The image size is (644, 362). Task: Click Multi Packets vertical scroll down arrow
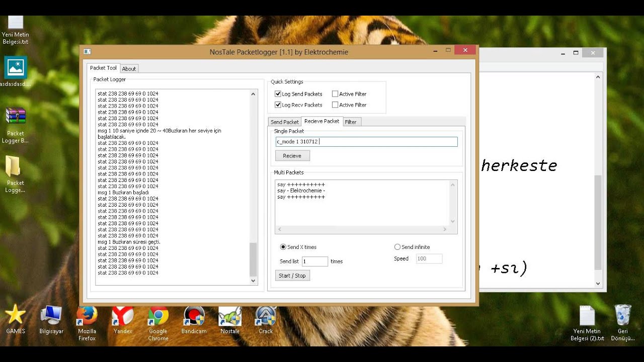(453, 221)
